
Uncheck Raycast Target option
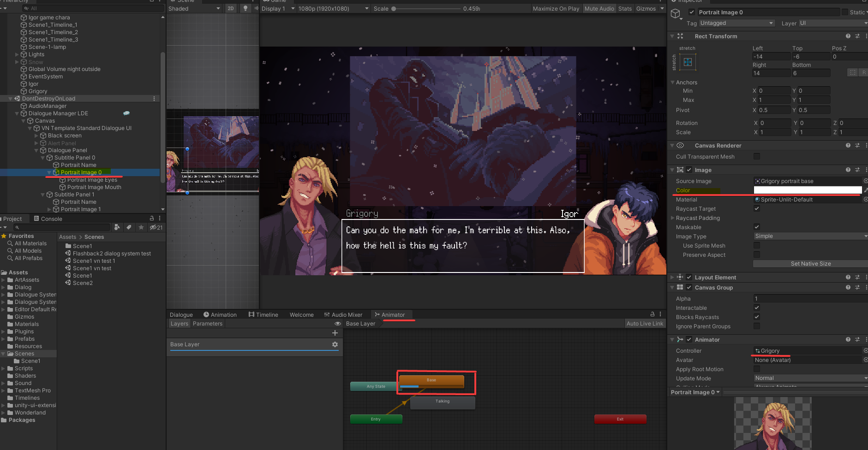(x=757, y=208)
